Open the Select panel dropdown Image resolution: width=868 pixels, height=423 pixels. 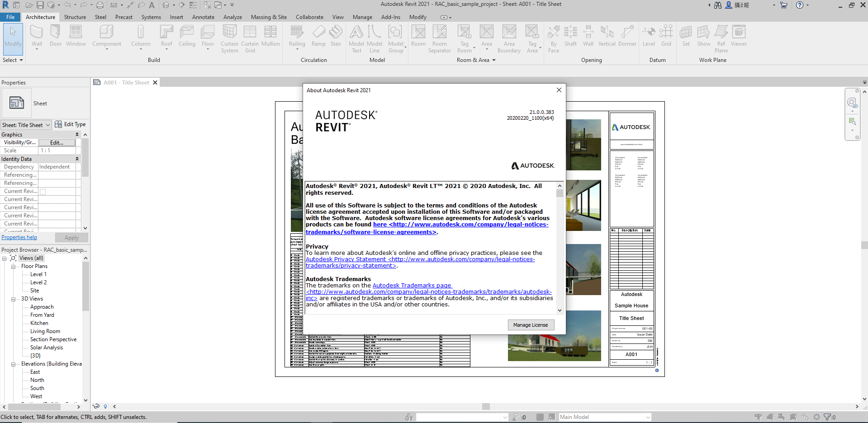pyautogui.click(x=13, y=60)
